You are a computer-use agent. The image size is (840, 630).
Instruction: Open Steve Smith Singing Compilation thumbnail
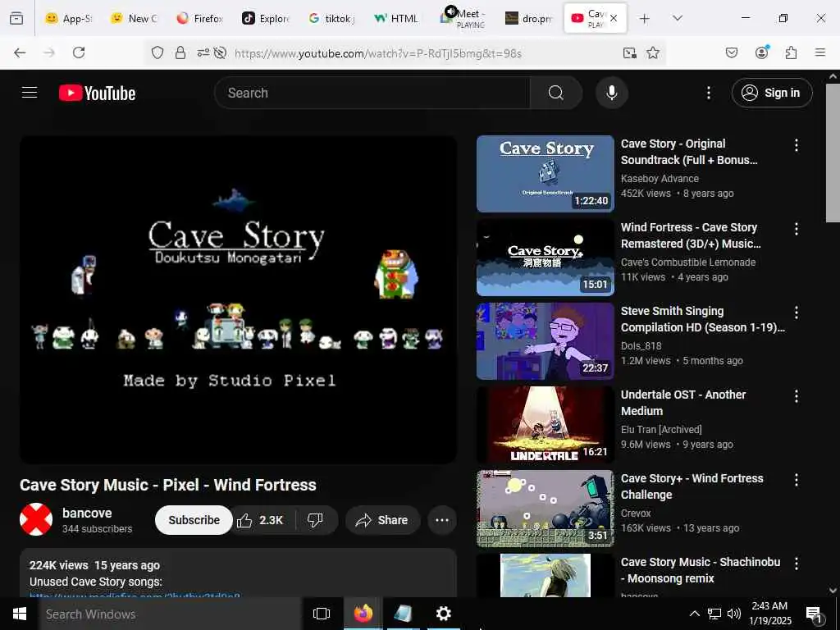pyautogui.click(x=545, y=340)
